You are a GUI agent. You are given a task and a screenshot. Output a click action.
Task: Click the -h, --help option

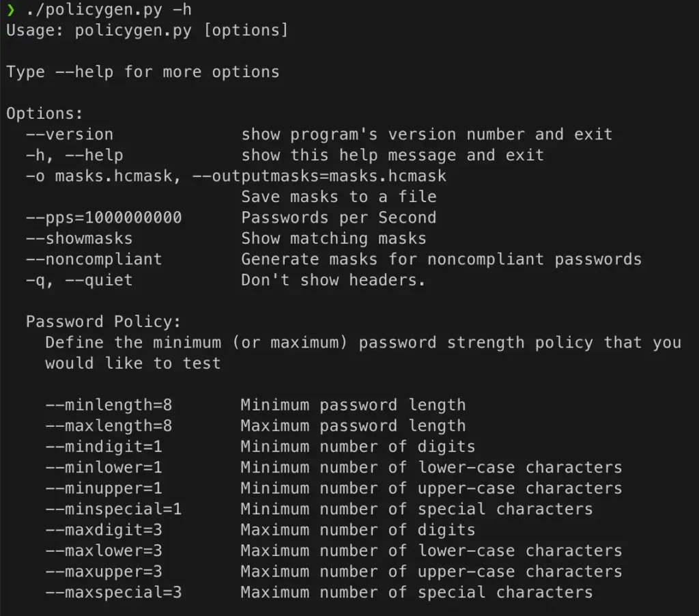pyautogui.click(x=74, y=155)
